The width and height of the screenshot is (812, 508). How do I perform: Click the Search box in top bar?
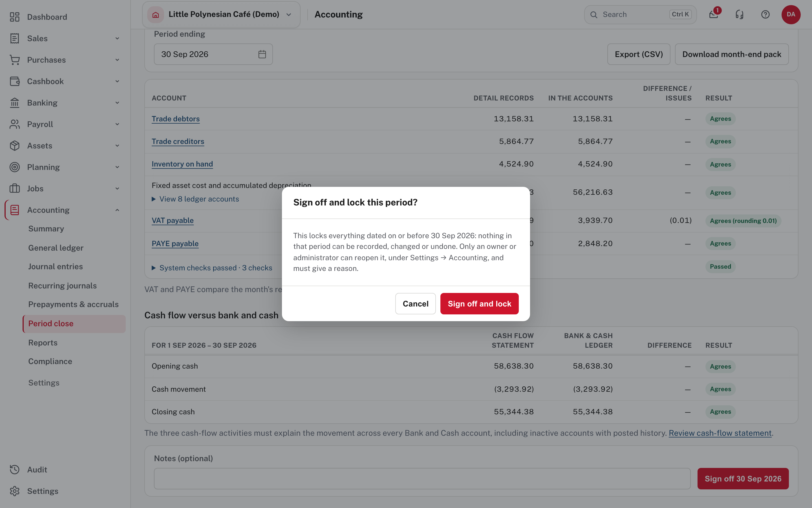(640, 14)
